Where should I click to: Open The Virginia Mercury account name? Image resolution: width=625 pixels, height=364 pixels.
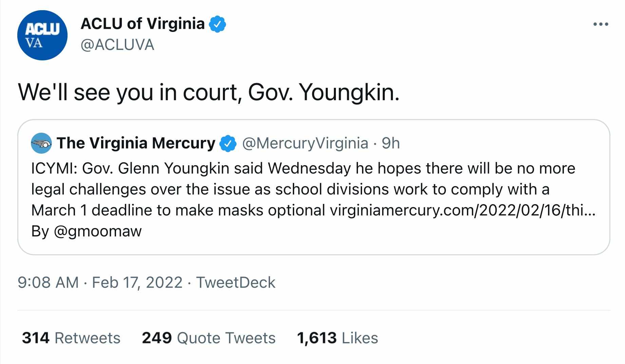coord(136,143)
